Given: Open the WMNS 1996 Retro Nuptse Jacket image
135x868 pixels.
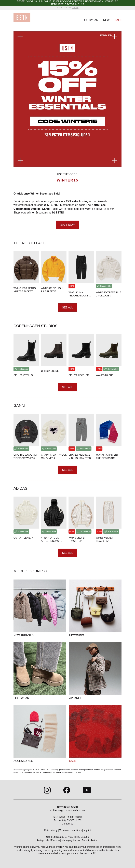Looking at the screenshot, I should point(26,267).
